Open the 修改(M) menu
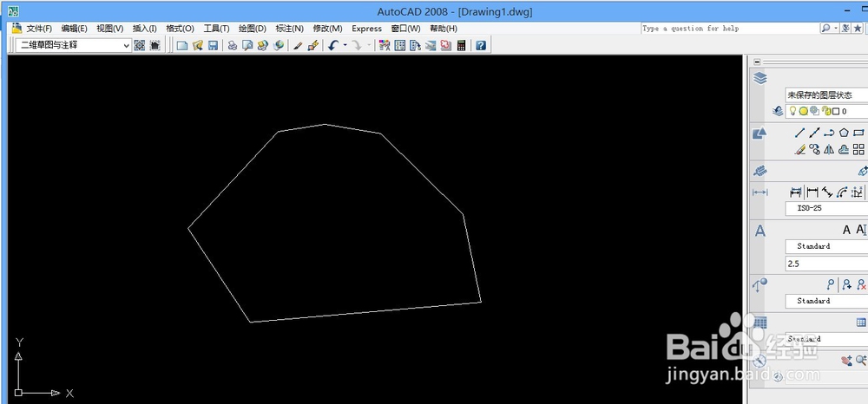The height and width of the screenshot is (404, 868). pos(328,29)
